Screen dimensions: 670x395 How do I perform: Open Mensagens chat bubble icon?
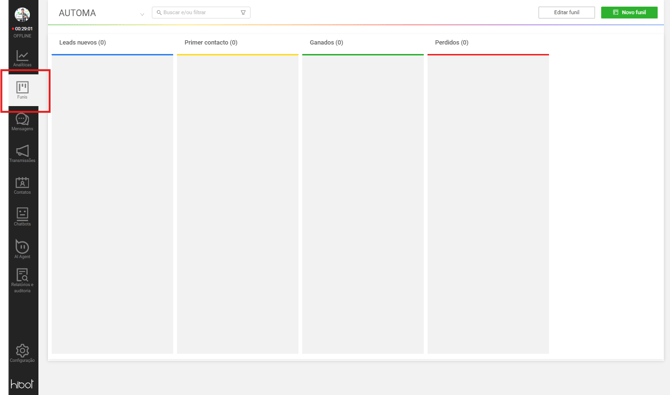[x=22, y=119]
